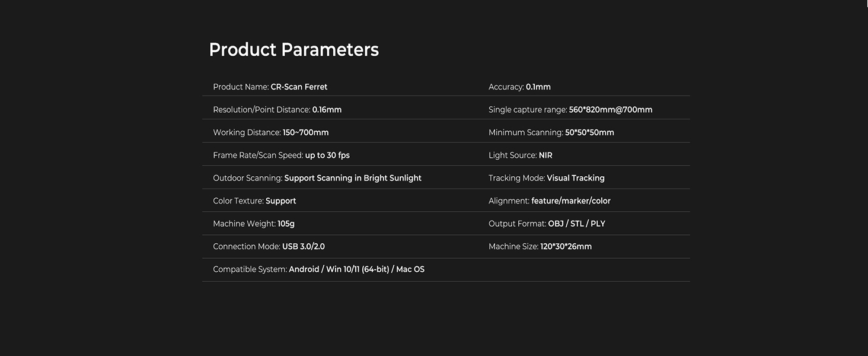Select the Machine Size 120*30*26mm value
Screen dimensions: 868x356
click(566, 247)
